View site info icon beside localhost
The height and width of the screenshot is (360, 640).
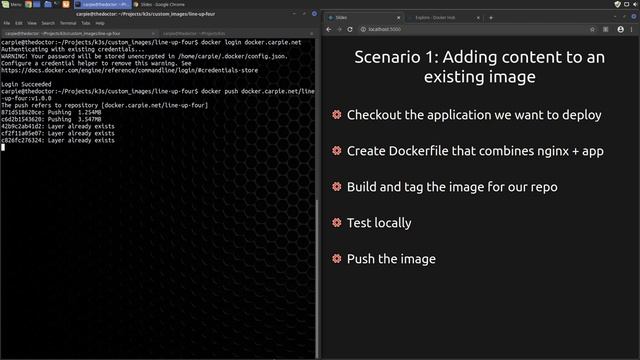363,29
